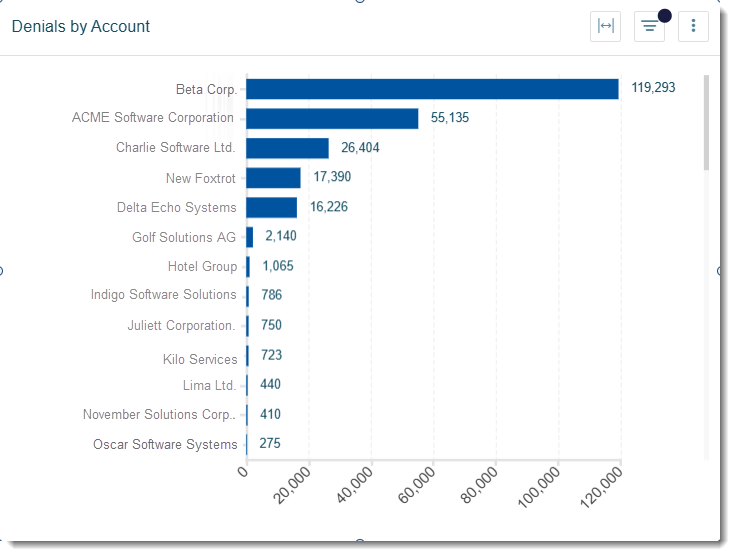Click the November Solutions Corp.. label
Screen dimensions: 735x556
[160, 415]
